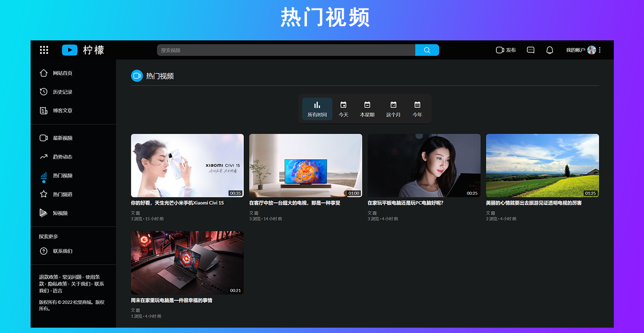Image resolution: width=644 pixels, height=333 pixels.
Task: Click the 语言 footer link
Action: coord(58,291)
